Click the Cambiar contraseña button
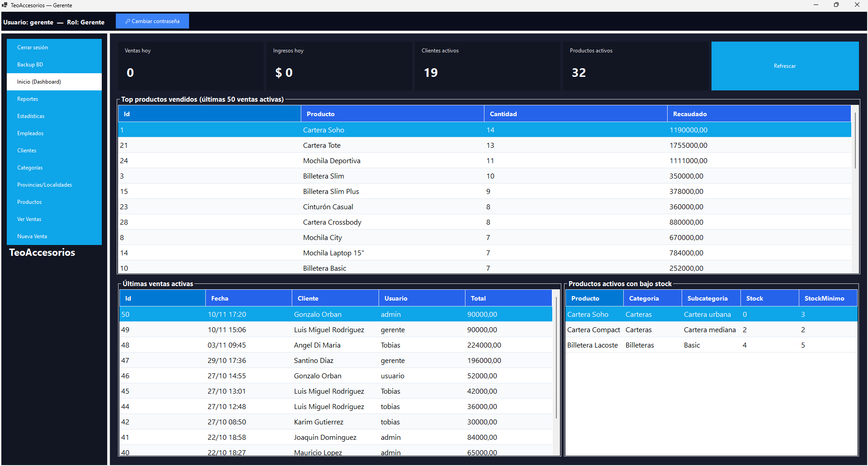Screen dimensions: 868x466 click(x=152, y=21)
